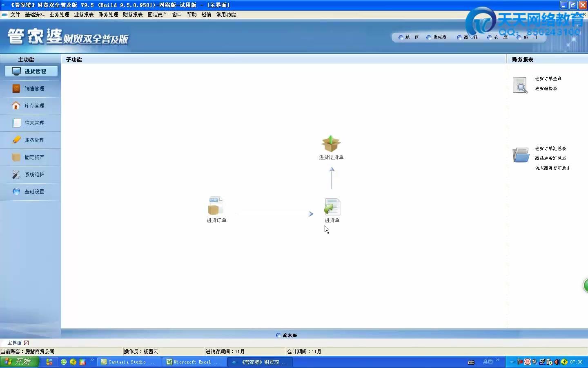588x368 pixels.
Task: Open the 财务报表 menu
Action: point(133,15)
